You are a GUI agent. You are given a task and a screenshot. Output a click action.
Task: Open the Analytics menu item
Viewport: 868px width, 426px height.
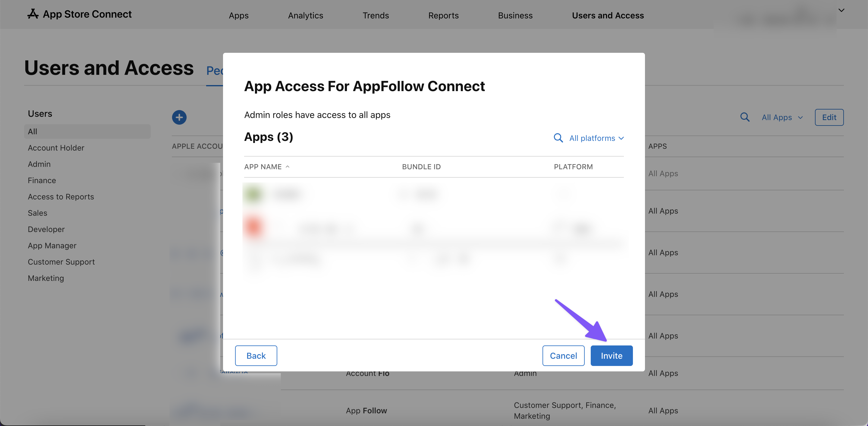[305, 15]
